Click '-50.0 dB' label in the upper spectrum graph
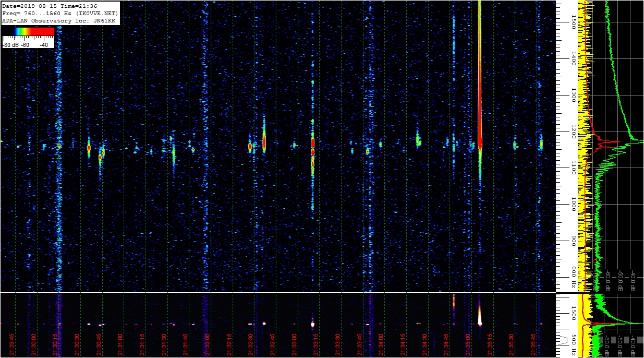Viewport: 644px width, 358px height. tap(621, 280)
